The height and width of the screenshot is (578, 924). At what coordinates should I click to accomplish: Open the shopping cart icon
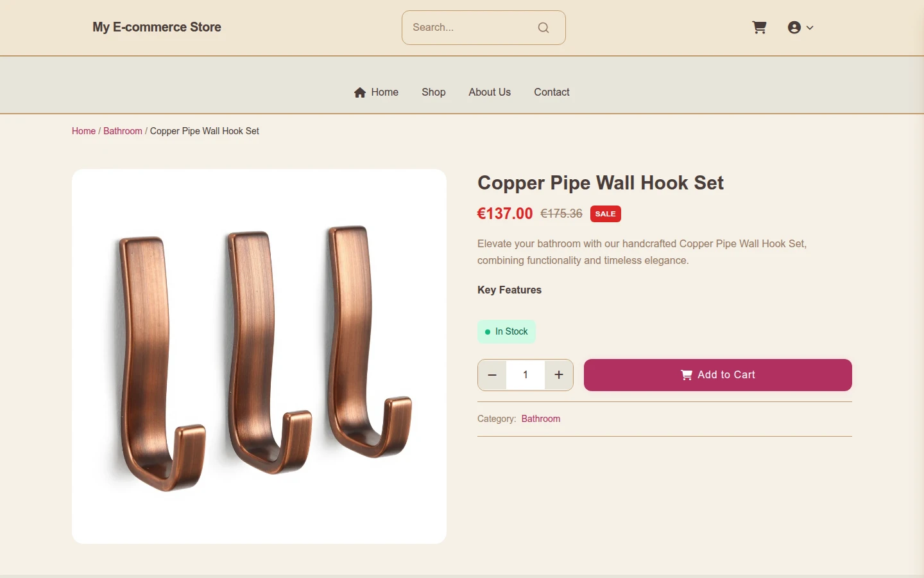point(759,28)
